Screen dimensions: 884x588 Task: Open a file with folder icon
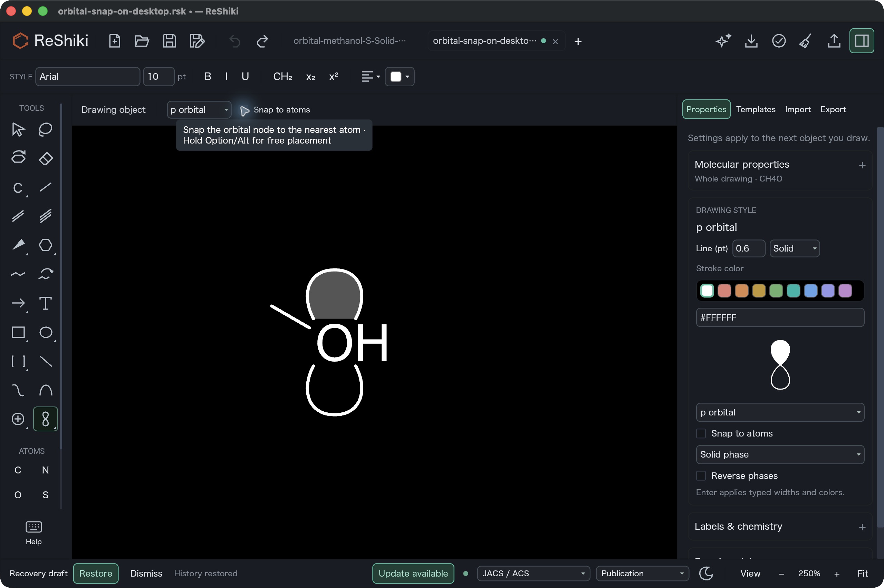point(142,41)
